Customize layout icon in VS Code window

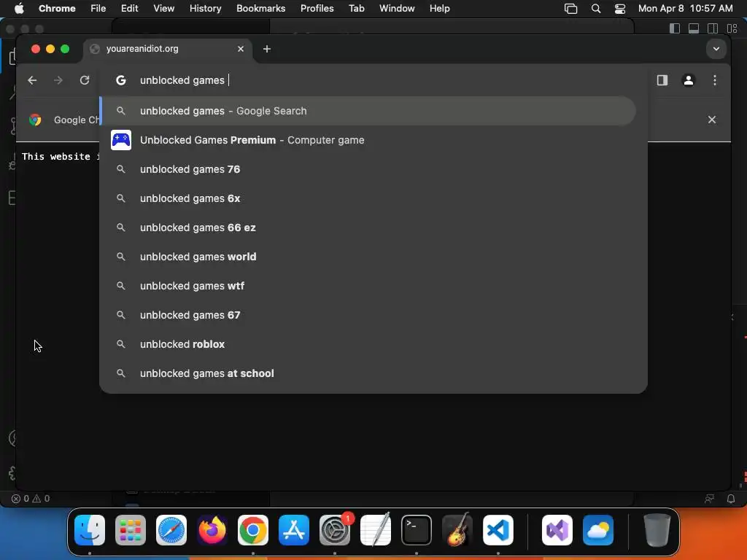pos(732,28)
